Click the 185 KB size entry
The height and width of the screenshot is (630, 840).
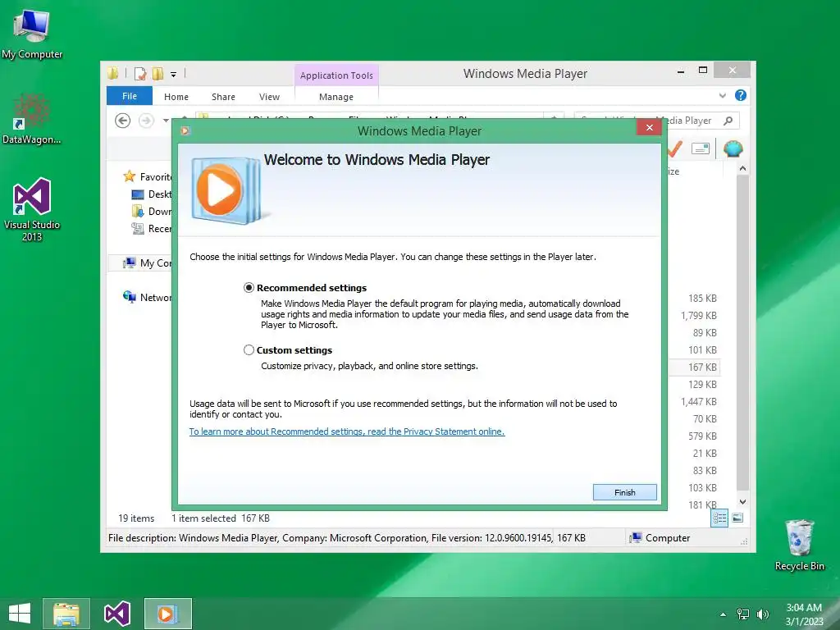702,299
